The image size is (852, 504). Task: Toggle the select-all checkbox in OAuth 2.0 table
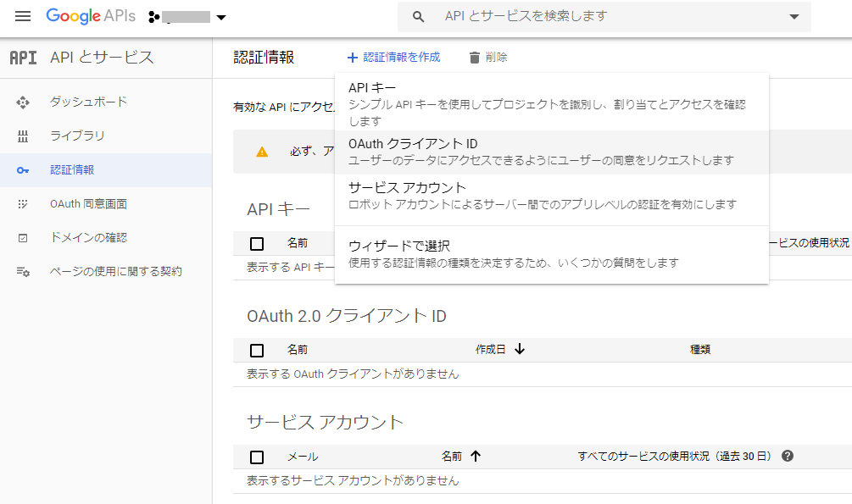[x=257, y=351]
